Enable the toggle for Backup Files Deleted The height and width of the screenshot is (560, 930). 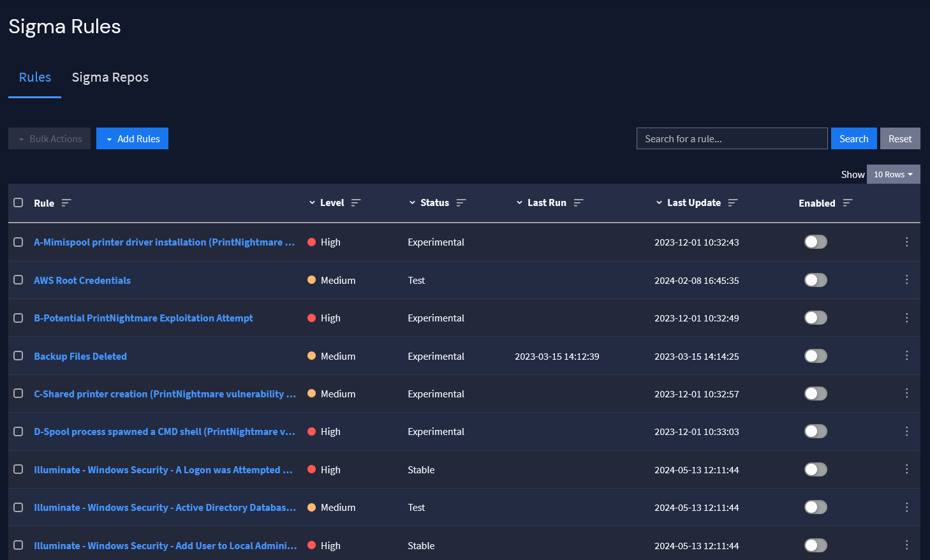[x=815, y=356]
